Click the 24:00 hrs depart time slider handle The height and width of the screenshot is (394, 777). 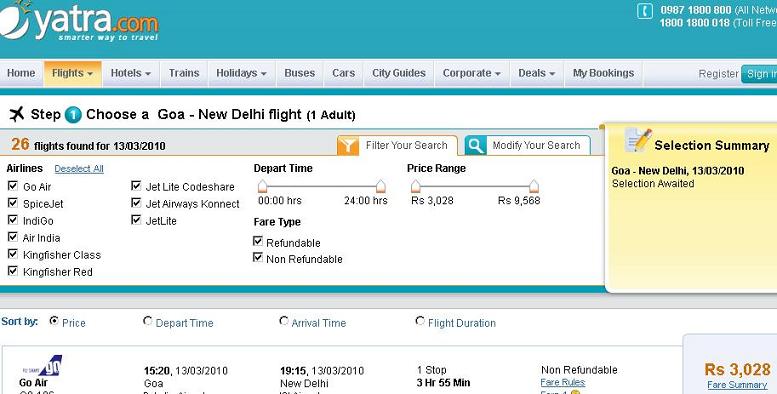pyautogui.click(x=381, y=186)
